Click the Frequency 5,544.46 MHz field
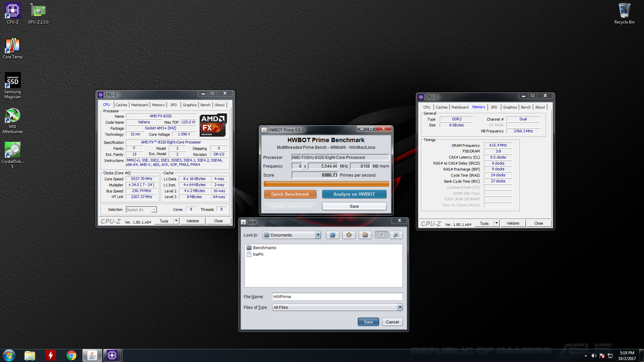Screen dimensions: 644x362 [x=323, y=166]
